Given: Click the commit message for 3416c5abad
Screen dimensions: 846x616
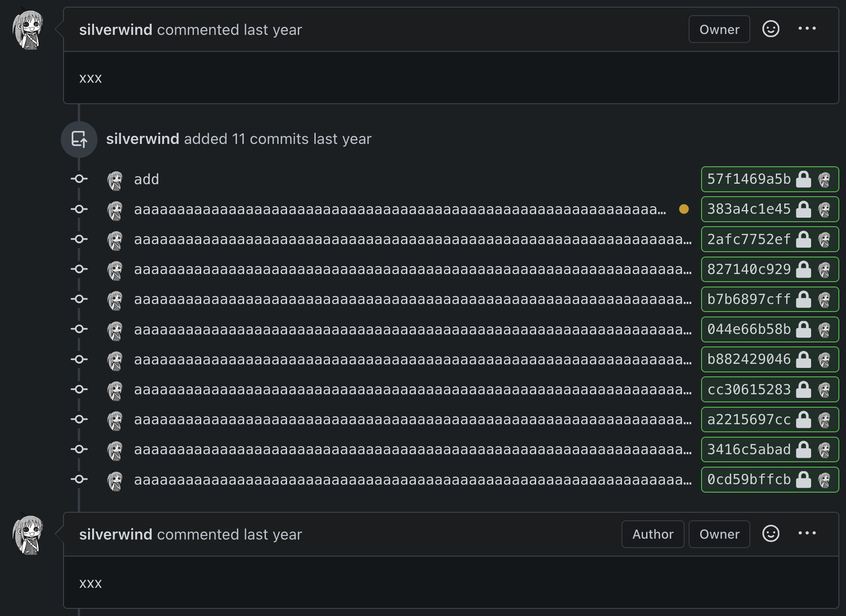Looking at the screenshot, I should [412, 450].
